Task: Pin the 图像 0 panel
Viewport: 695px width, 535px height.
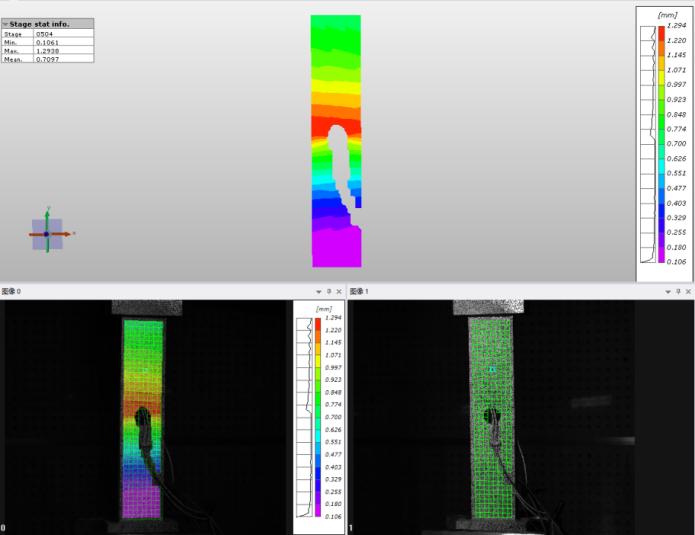Action: (329, 291)
